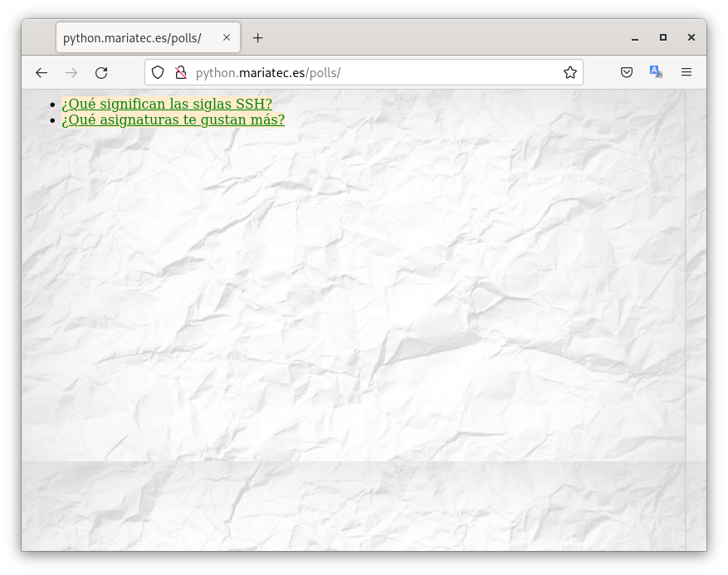Screen dimensions: 728x575
Task: Select the python.mariatec.es/polls/ tab
Action: pyautogui.click(x=133, y=38)
